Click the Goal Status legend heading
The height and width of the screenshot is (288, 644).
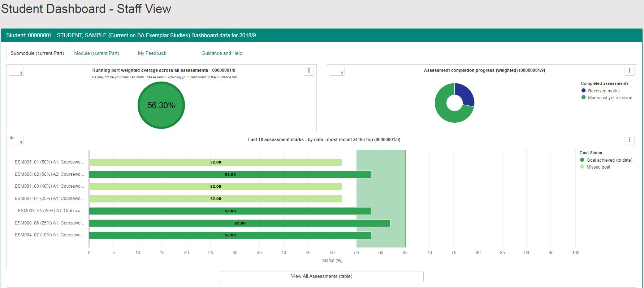[591, 153]
